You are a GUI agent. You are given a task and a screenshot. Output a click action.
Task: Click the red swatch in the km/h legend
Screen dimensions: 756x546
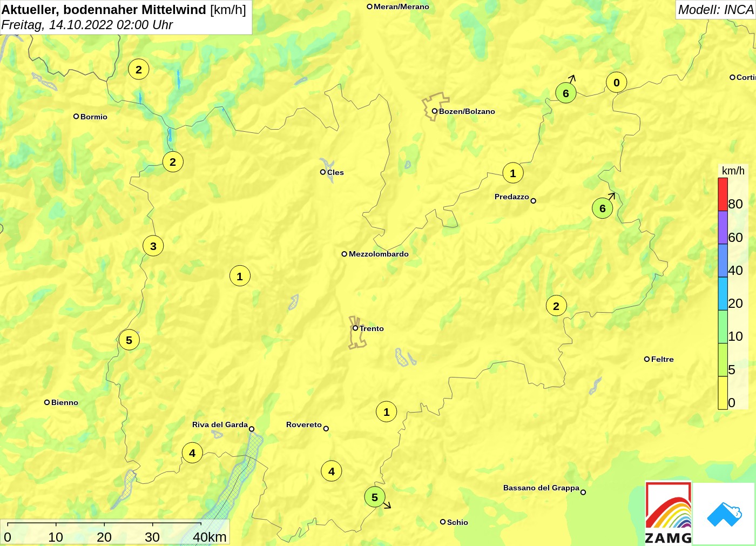point(723,194)
